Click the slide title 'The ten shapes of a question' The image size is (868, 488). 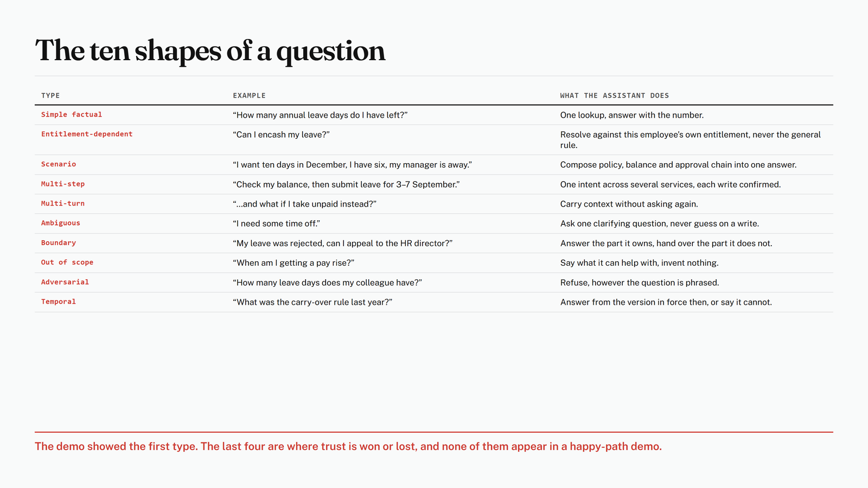pyautogui.click(x=210, y=52)
